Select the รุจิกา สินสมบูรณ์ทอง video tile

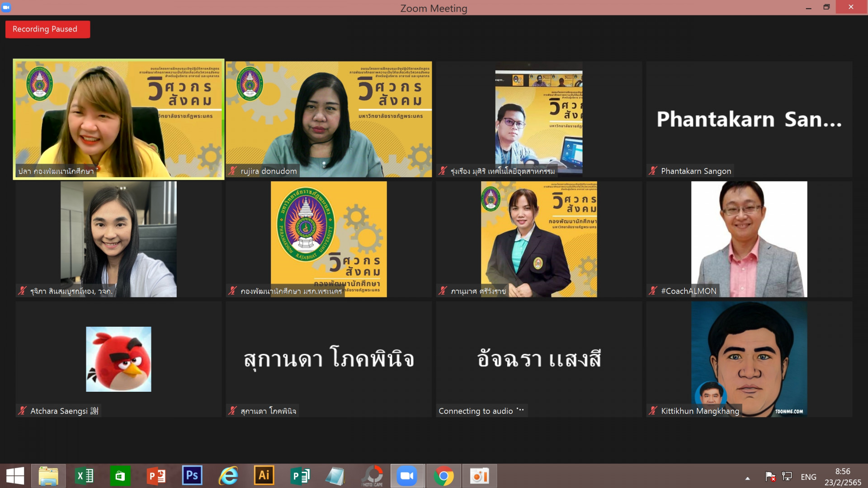point(119,239)
